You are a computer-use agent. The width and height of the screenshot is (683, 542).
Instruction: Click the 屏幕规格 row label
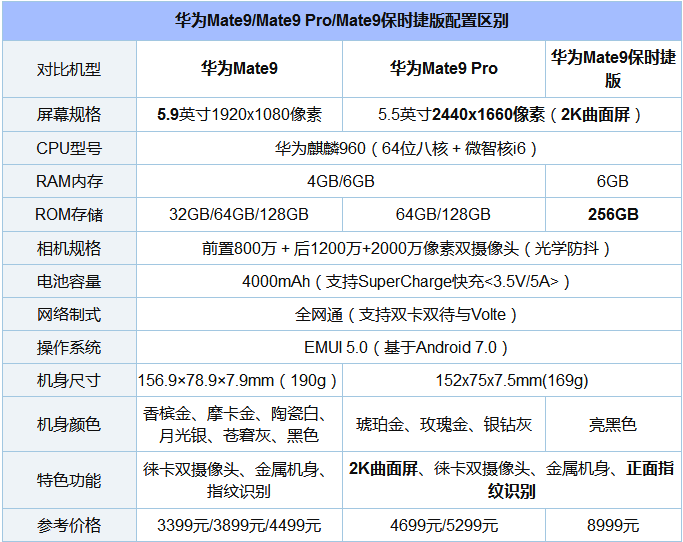[69, 115]
